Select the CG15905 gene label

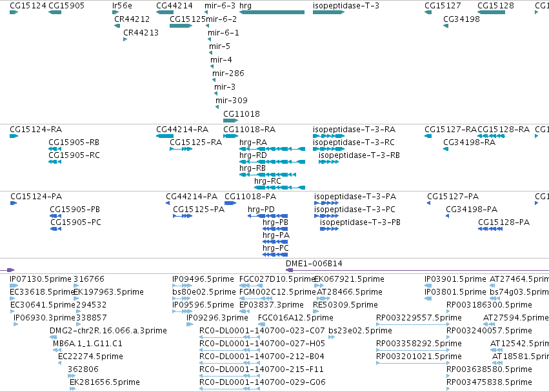pyautogui.click(x=66, y=6)
